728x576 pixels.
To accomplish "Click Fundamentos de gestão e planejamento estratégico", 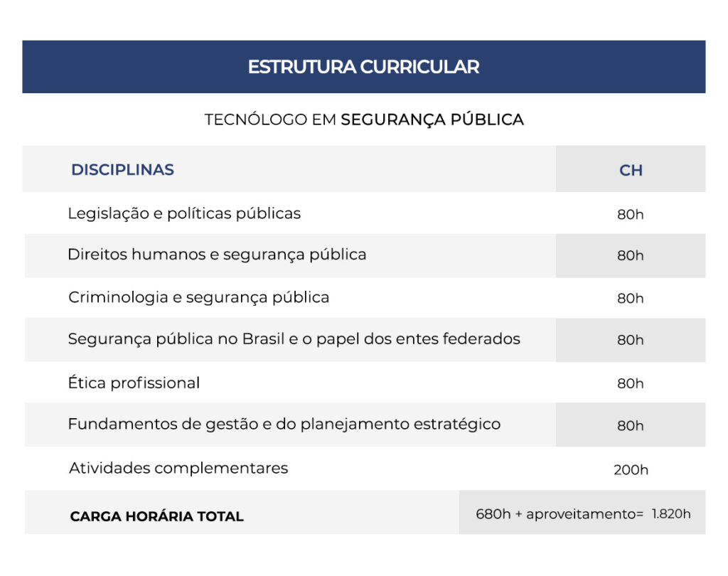I will click(x=284, y=425).
